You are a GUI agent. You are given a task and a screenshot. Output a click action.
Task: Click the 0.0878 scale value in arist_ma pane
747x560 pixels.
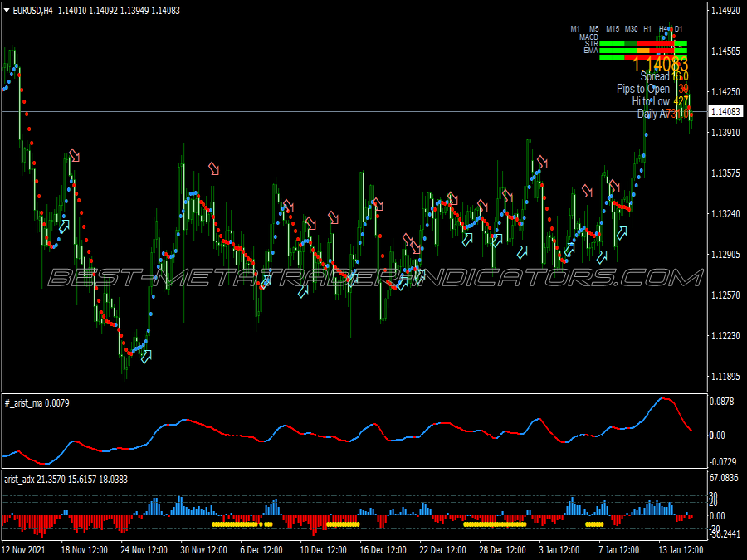tap(722, 402)
